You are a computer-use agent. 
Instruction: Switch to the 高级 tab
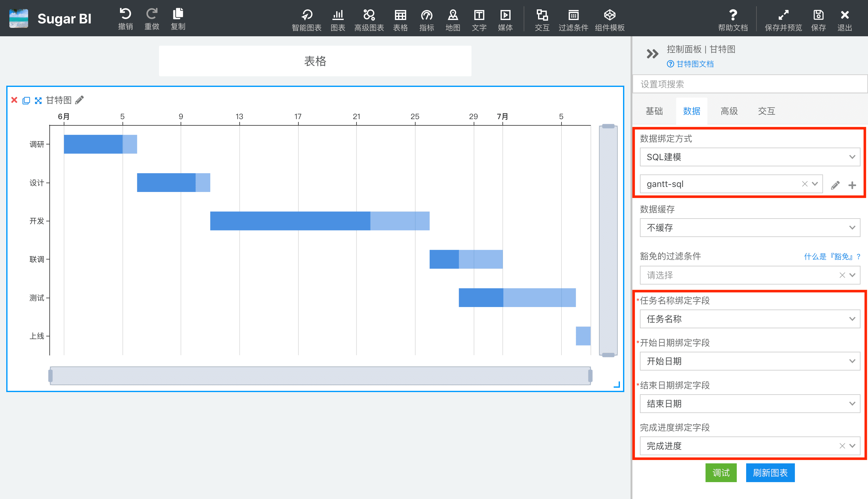pyautogui.click(x=729, y=111)
